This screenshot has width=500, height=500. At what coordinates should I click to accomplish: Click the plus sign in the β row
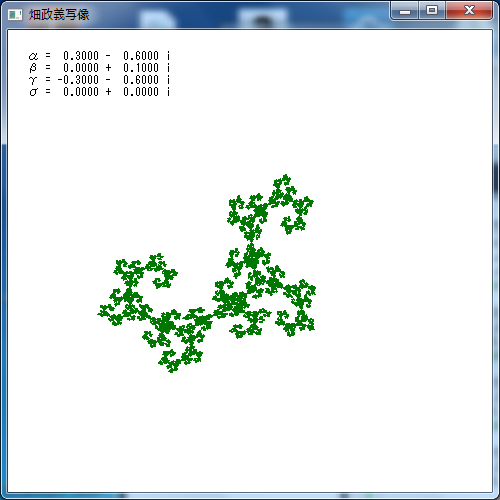108,68
